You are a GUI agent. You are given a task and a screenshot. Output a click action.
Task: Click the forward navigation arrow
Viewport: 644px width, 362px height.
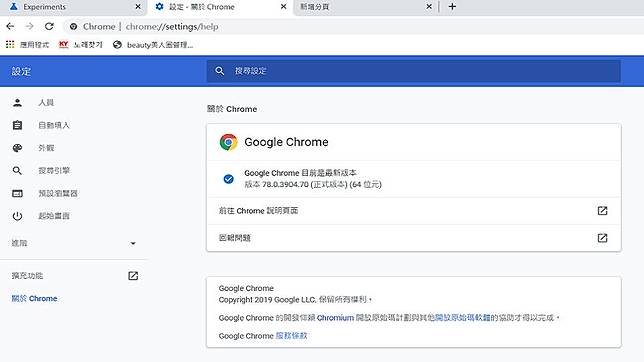point(30,27)
